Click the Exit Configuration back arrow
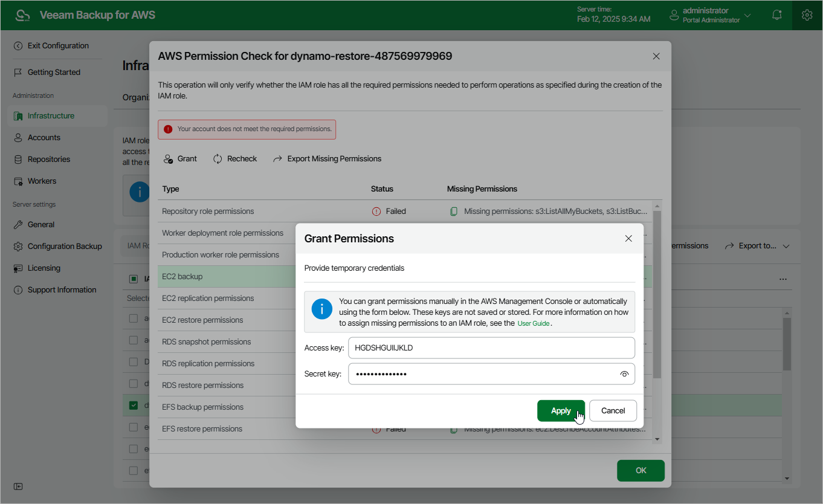 tap(18, 46)
